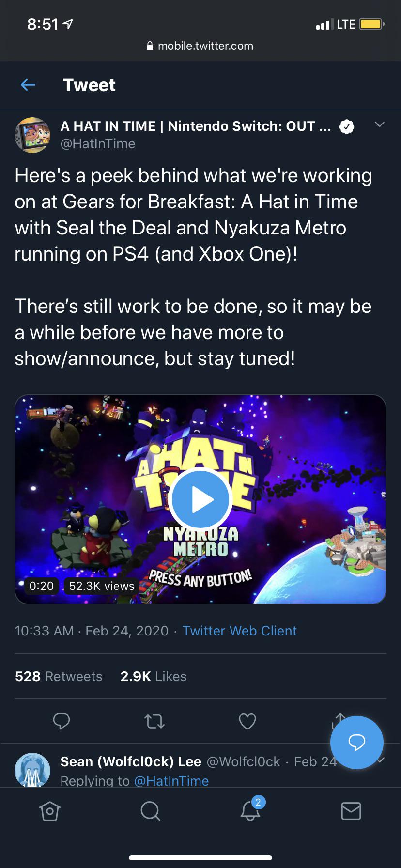401x868 pixels.
Task: Tap the lock icon in the address bar
Action: [150, 46]
